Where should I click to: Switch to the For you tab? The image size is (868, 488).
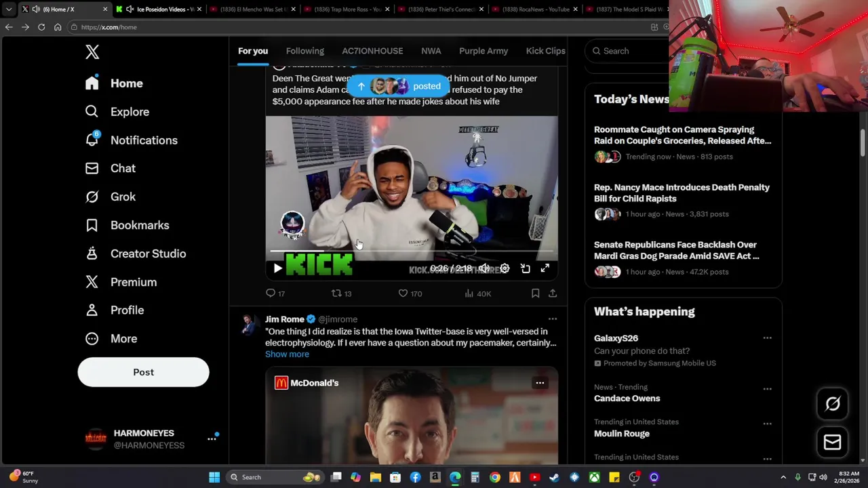[253, 51]
